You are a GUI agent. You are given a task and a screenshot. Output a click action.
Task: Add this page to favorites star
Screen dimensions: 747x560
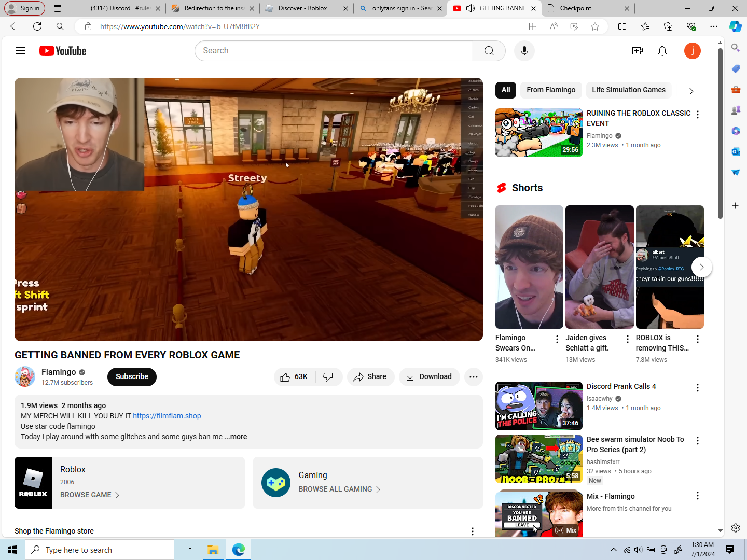click(595, 26)
